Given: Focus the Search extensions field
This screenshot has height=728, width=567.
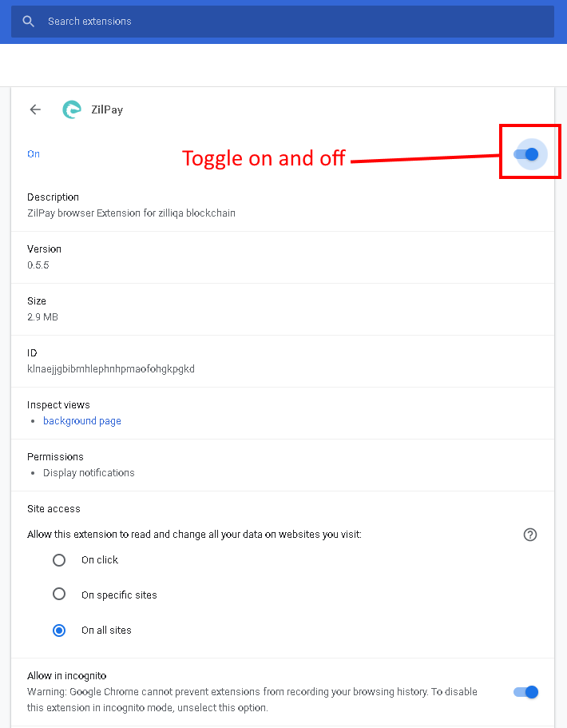Looking at the screenshot, I should click(283, 22).
